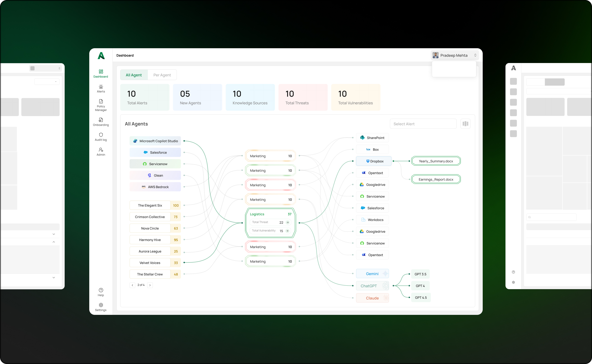
Task: Open the Select Alert dropdown field
Action: [423, 124]
